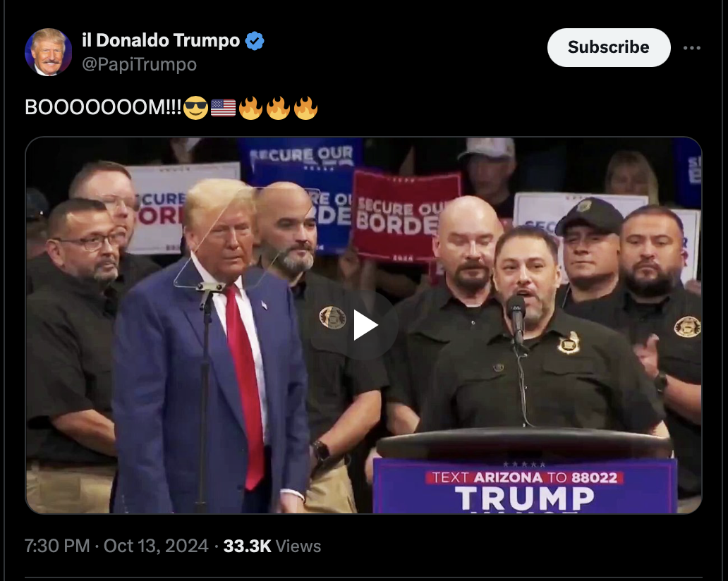The height and width of the screenshot is (581, 728).
Task: Open the 33.3K view count
Action: 247,546
